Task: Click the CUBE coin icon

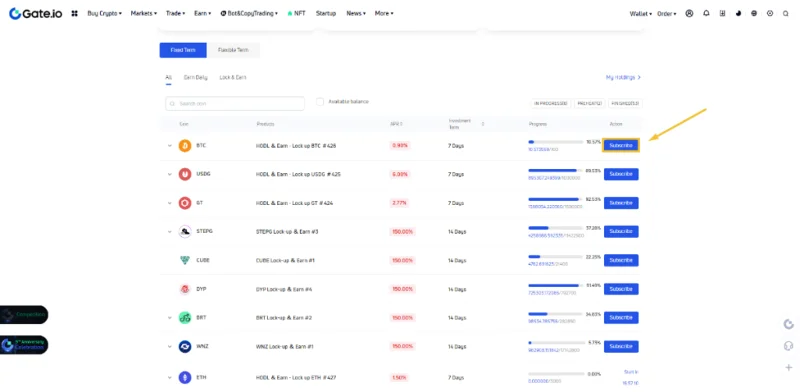Action: (185, 260)
